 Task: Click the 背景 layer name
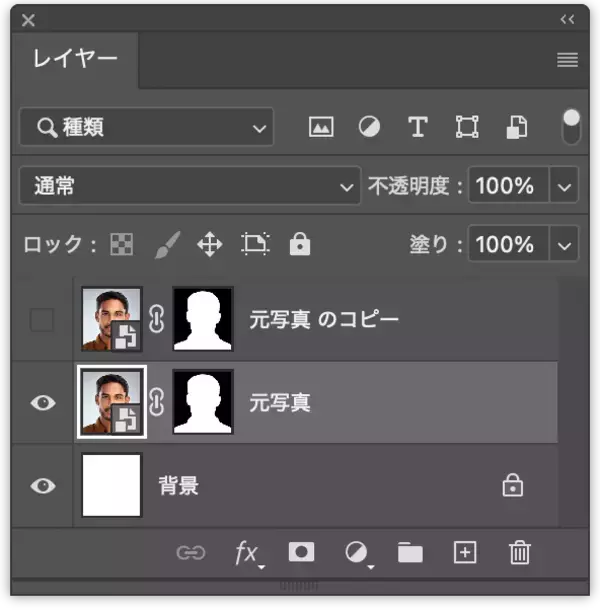pos(179,486)
